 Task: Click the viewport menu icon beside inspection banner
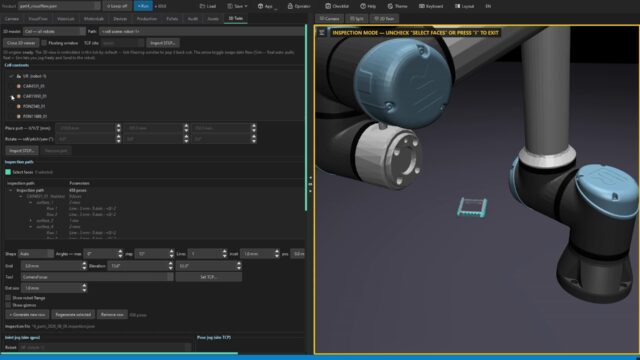pyautogui.click(x=322, y=33)
